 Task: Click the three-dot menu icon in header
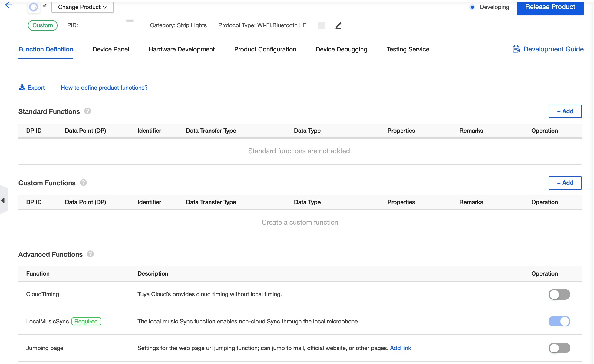click(322, 25)
